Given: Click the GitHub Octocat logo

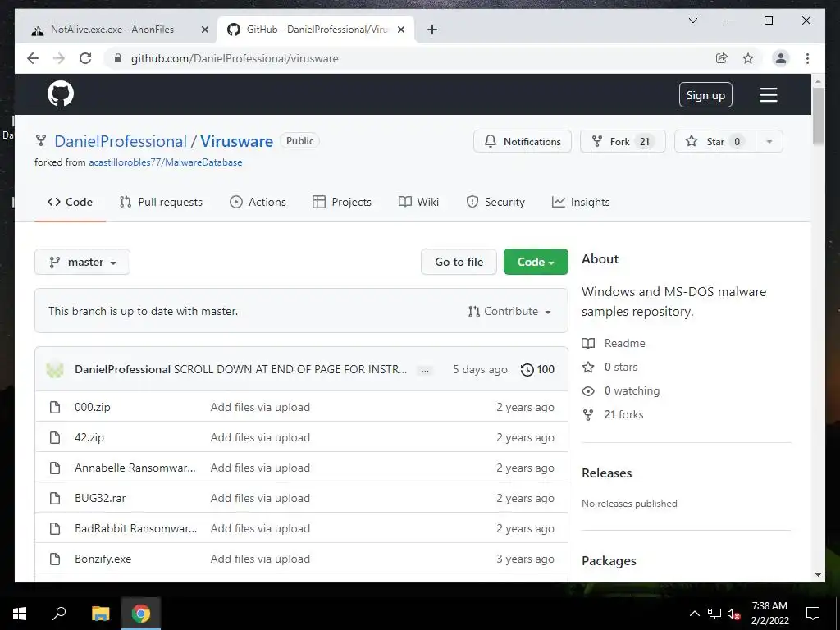Looking at the screenshot, I should [61, 94].
